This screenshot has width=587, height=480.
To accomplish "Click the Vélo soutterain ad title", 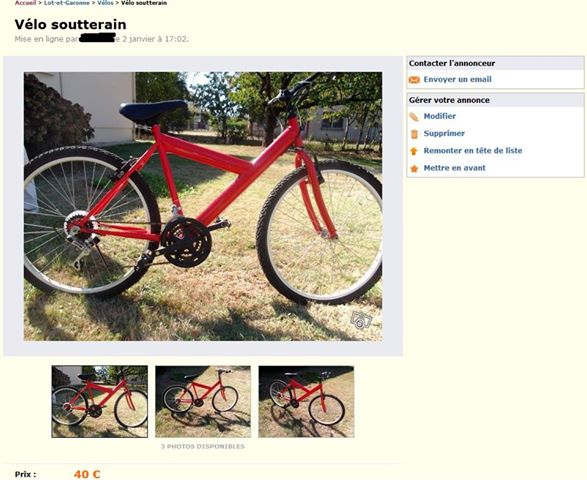I will click(x=70, y=24).
